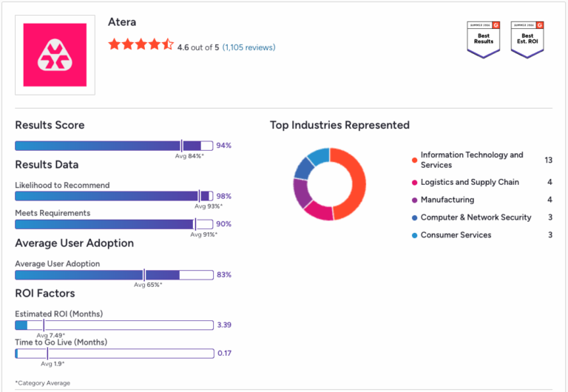Select 'Manufacturing' legend label
Viewport: 568px width, 392px height.
pyautogui.click(x=447, y=200)
